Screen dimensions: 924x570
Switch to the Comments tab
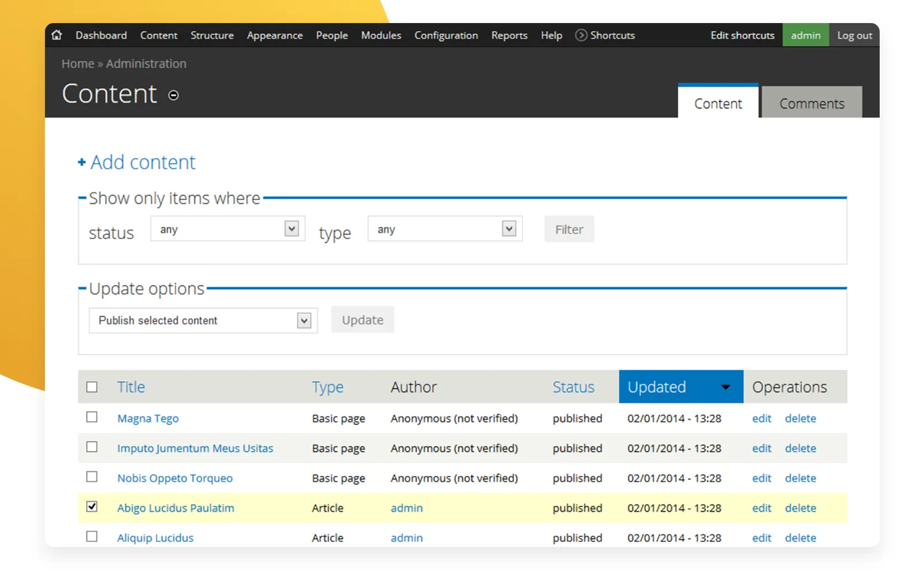[812, 103]
